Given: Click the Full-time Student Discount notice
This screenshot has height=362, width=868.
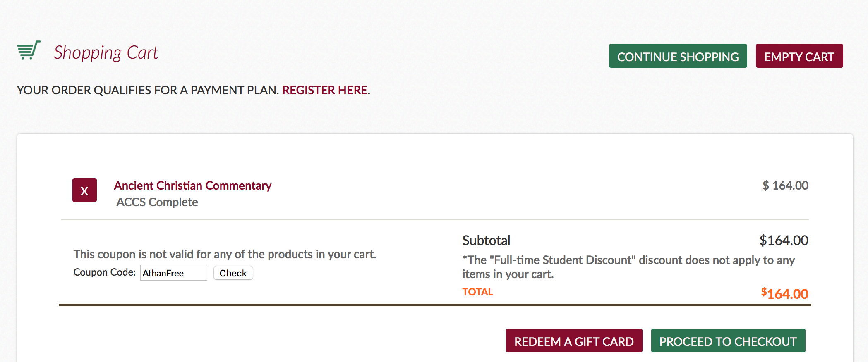Looking at the screenshot, I should [x=628, y=267].
